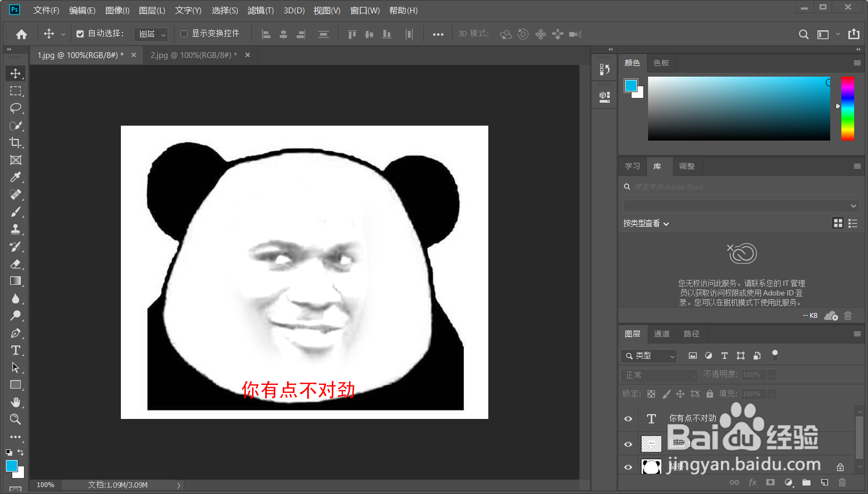Switch to the 通道 tab
868x494 pixels.
click(x=661, y=334)
